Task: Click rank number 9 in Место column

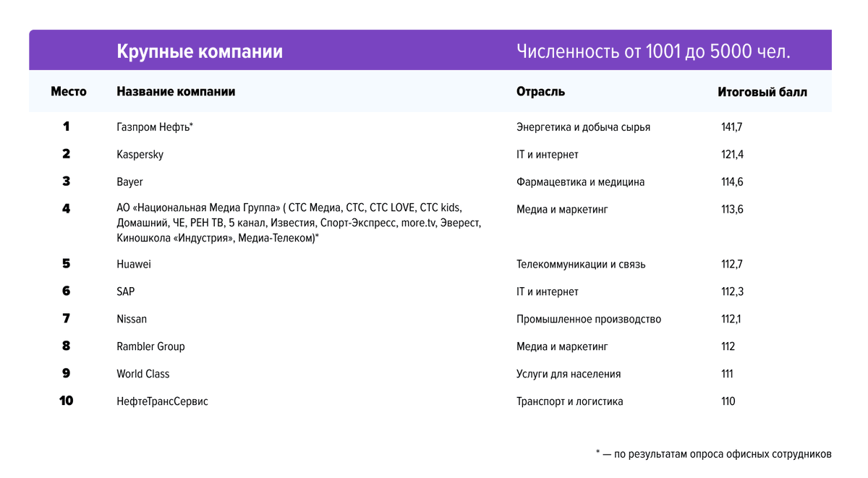Action: 67,373
